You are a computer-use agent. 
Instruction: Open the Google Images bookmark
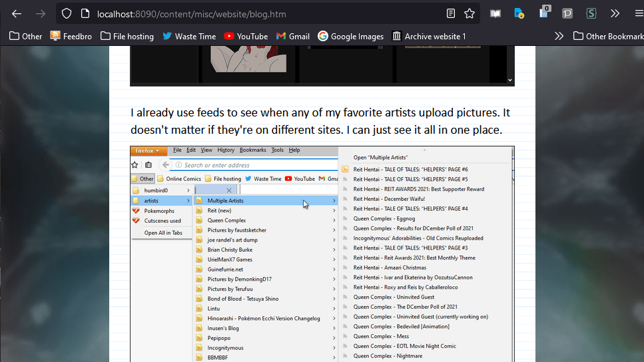tap(350, 36)
